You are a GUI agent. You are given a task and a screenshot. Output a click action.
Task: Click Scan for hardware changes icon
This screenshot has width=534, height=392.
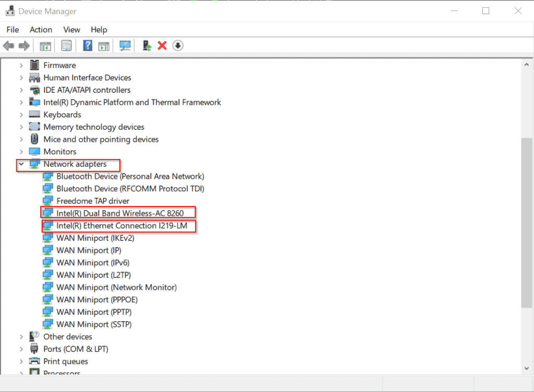tap(125, 45)
